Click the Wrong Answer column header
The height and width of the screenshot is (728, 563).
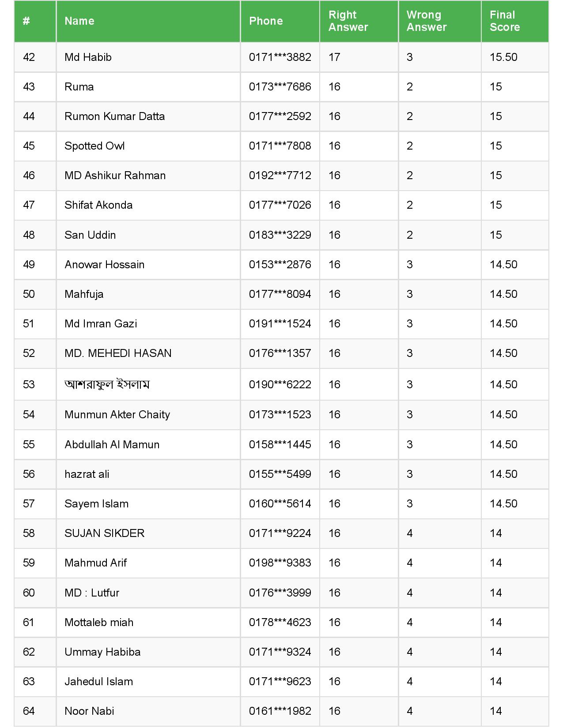(427, 21)
